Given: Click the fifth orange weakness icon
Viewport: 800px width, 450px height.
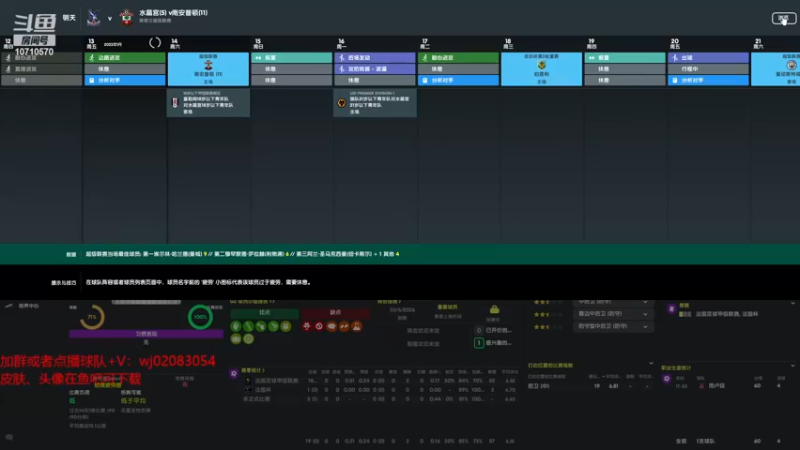Looking at the screenshot, I should (357, 326).
